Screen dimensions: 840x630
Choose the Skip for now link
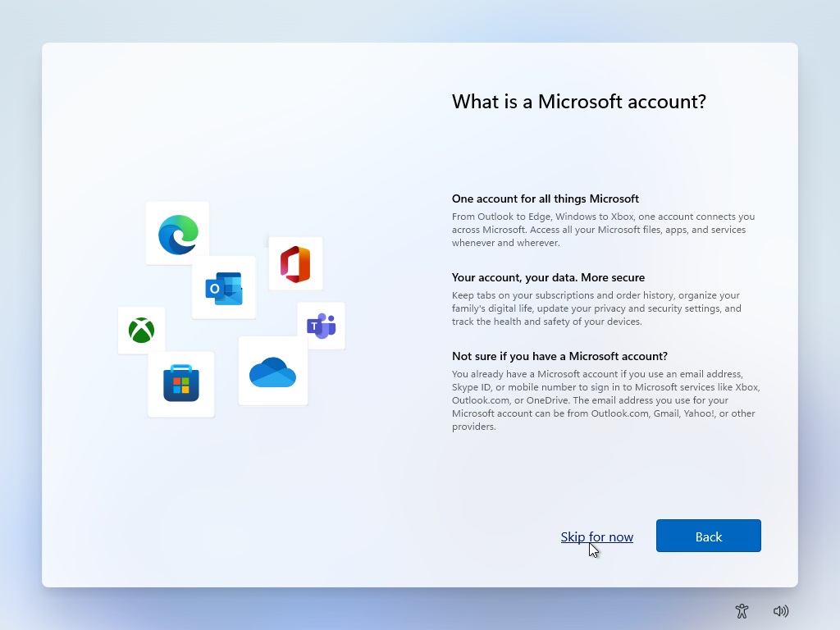pyautogui.click(x=597, y=536)
